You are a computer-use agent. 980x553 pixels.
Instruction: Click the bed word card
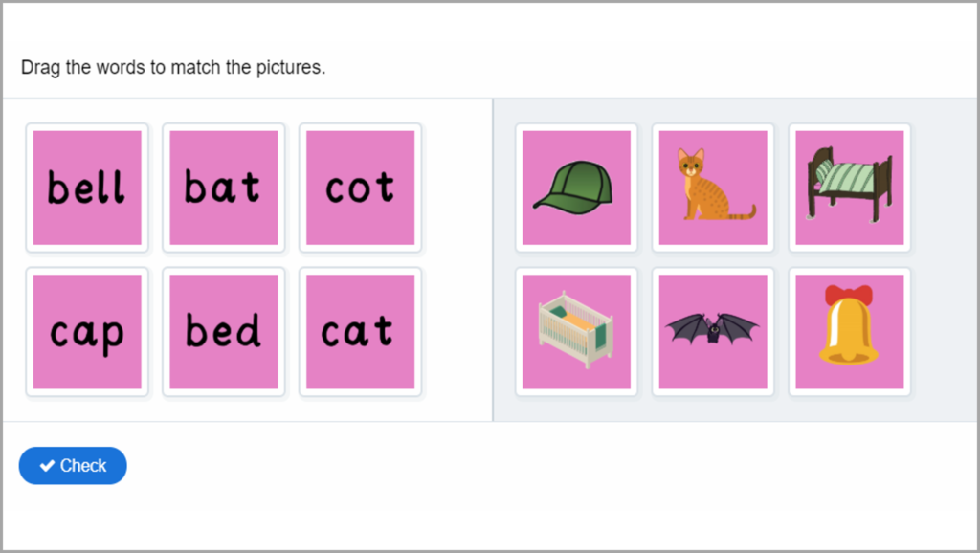pos(223,331)
